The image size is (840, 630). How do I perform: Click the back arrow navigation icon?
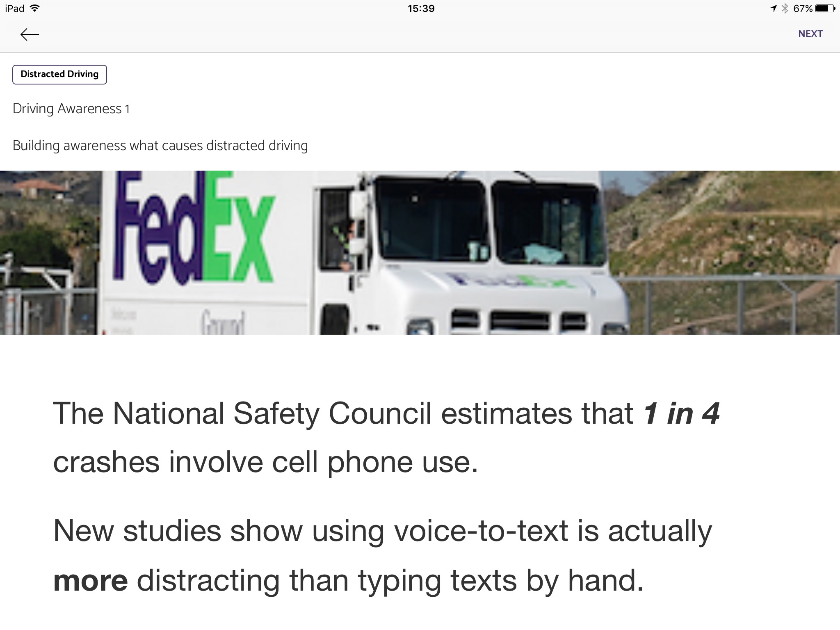(29, 33)
